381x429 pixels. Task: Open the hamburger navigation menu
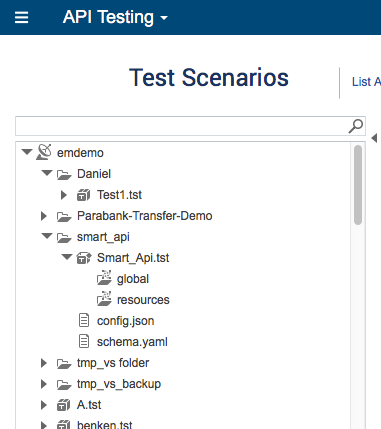[21, 17]
